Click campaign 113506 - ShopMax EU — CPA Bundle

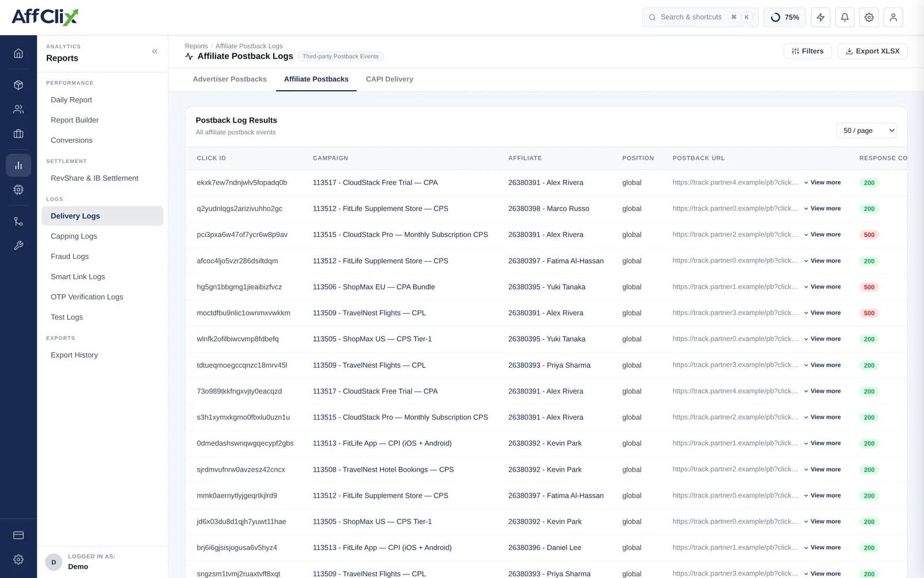click(x=374, y=287)
